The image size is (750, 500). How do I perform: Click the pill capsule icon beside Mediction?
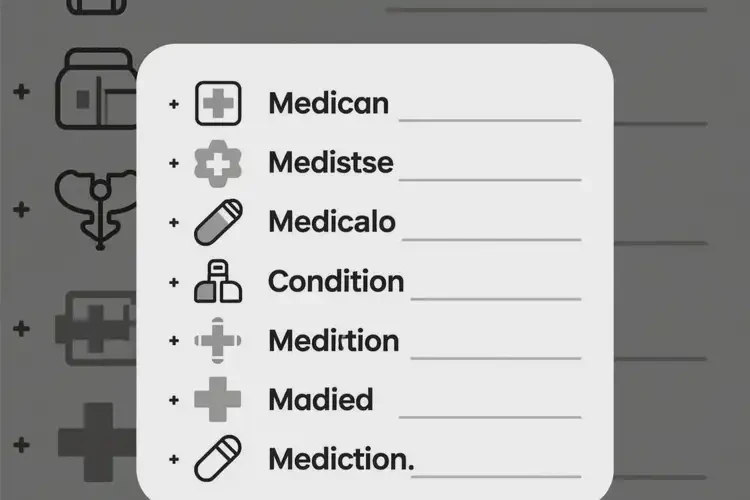pyautogui.click(x=217, y=459)
